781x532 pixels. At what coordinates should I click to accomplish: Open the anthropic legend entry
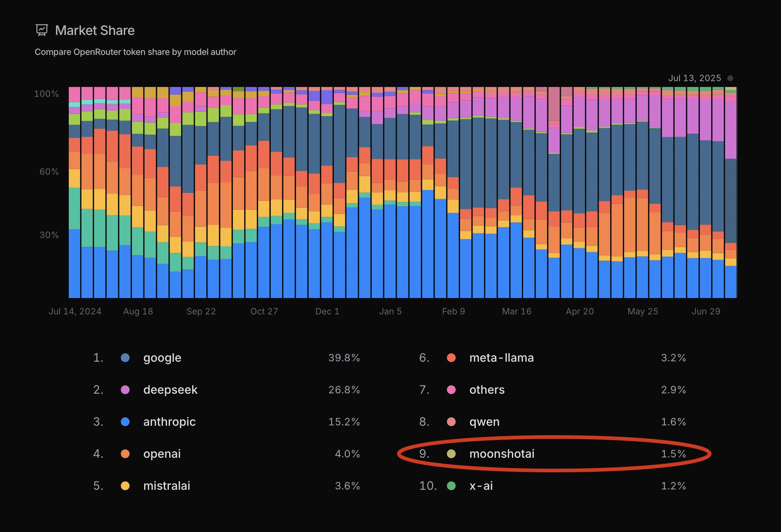[x=169, y=422]
